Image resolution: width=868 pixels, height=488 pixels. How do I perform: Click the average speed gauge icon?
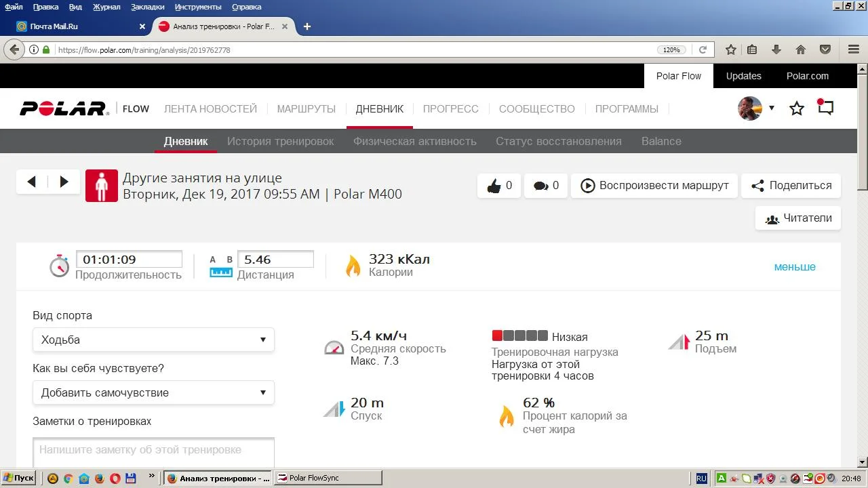334,348
